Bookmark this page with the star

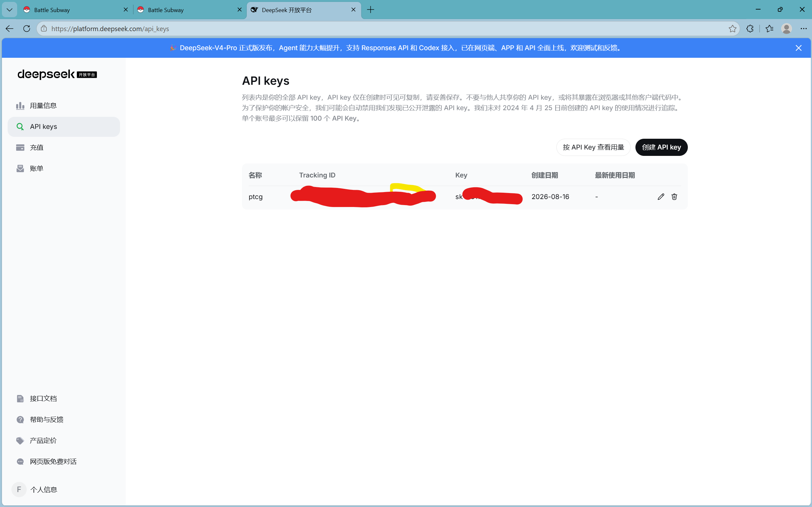733,29
